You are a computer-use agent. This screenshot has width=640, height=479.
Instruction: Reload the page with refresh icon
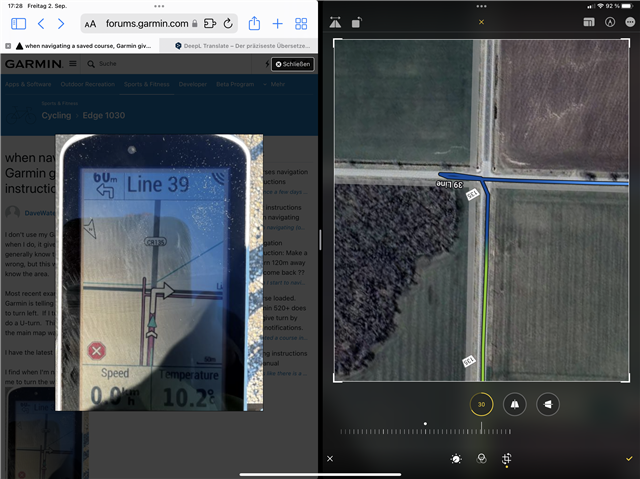228,24
